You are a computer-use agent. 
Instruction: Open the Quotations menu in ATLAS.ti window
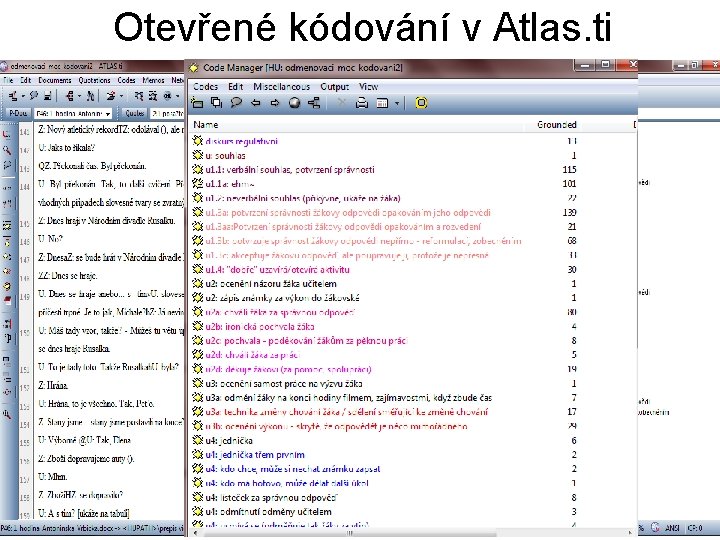pyautogui.click(x=94, y=80)
